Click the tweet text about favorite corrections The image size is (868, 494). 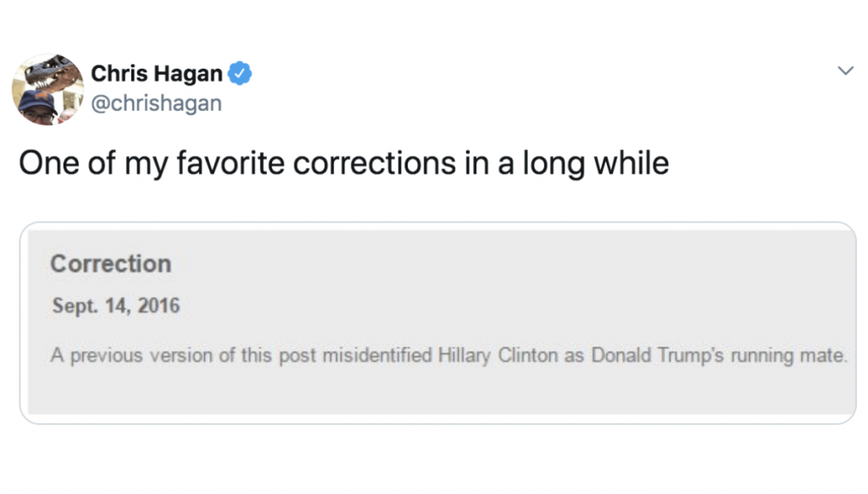click(x=344, y=164)
